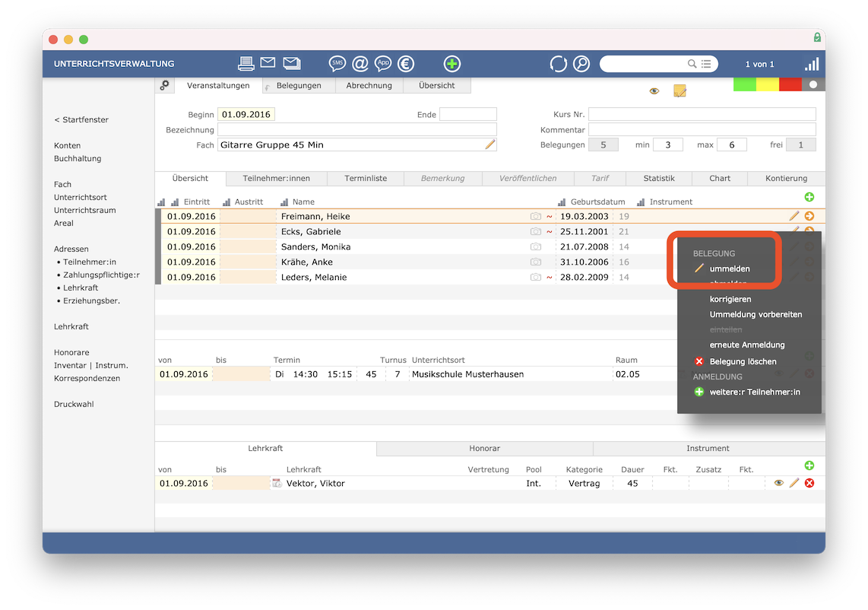Click the App message bubble icon
This screenshot has height=610, width=868.
[383, 64]
